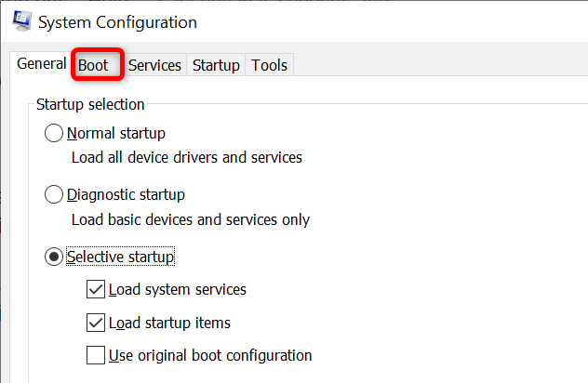The height and width of the screenshot is (383, 588).
Task: Click 'Load basic devices and services only' description
Action: [190, 219]
